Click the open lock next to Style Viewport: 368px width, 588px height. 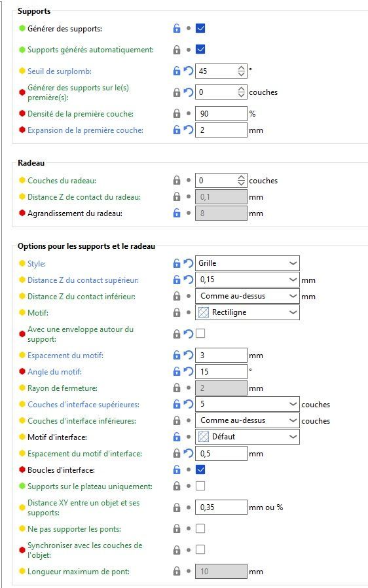point(177,264)
